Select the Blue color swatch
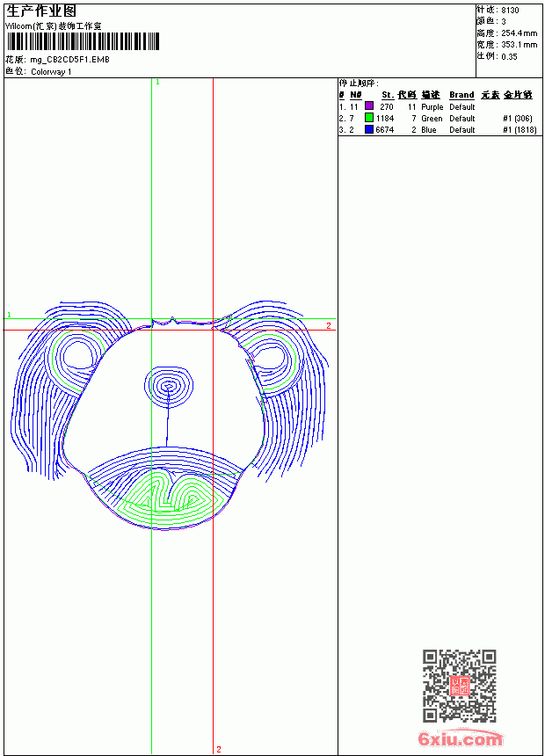Viewport: 545px width, 756px height. point(369,128)
